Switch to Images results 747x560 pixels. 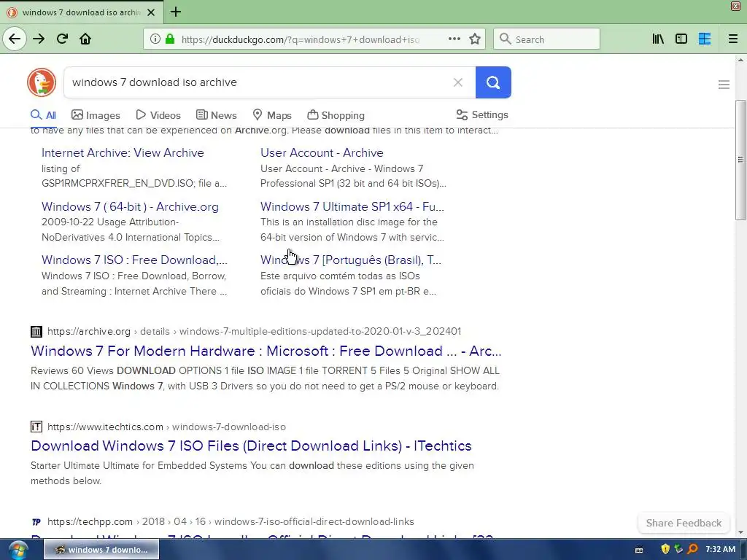coord(96,115)
